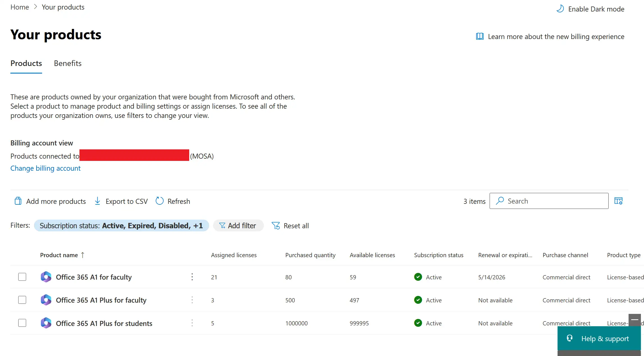Click the 3 items count label

pos(474,201)
